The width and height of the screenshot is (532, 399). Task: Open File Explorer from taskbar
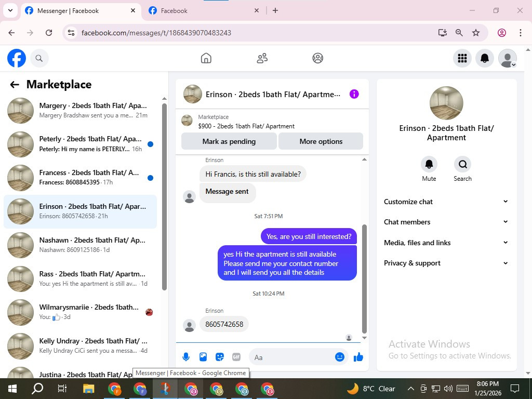coord(88,389)
